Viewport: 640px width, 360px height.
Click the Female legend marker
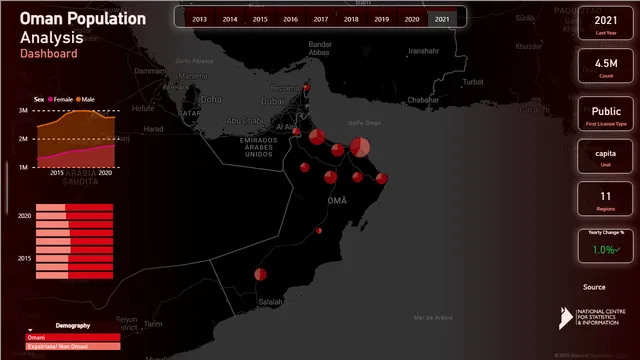pos(51,99)
